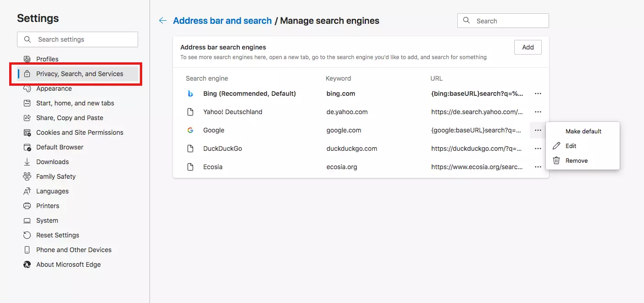Toggle the more options button for Google
This screenshot has height=303, width=644.
[538, 130]
